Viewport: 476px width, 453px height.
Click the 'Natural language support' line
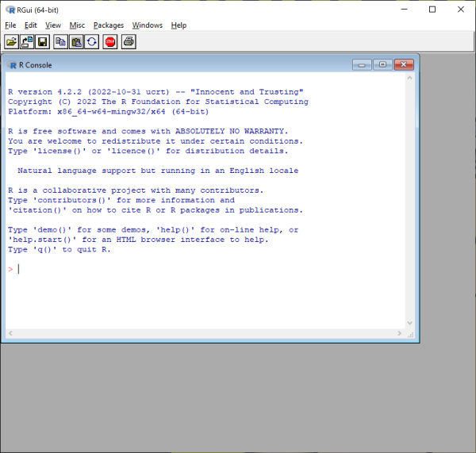click(158, 171)
